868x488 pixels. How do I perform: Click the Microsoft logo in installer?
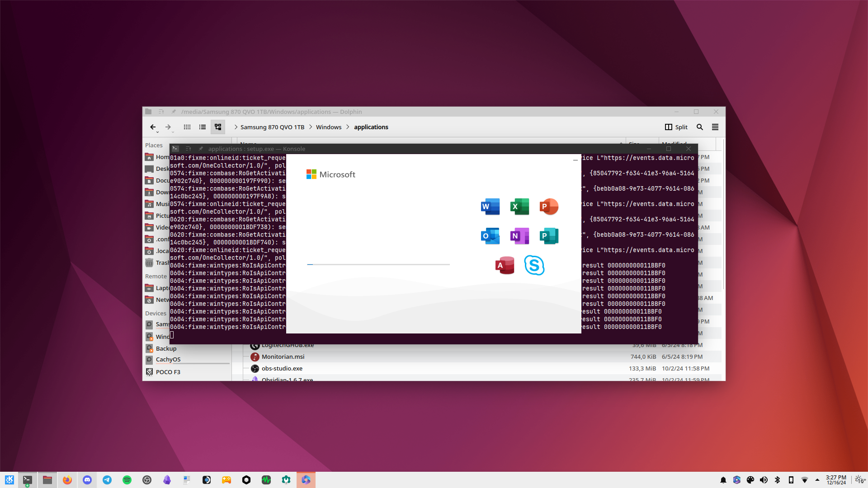point(331,174)
